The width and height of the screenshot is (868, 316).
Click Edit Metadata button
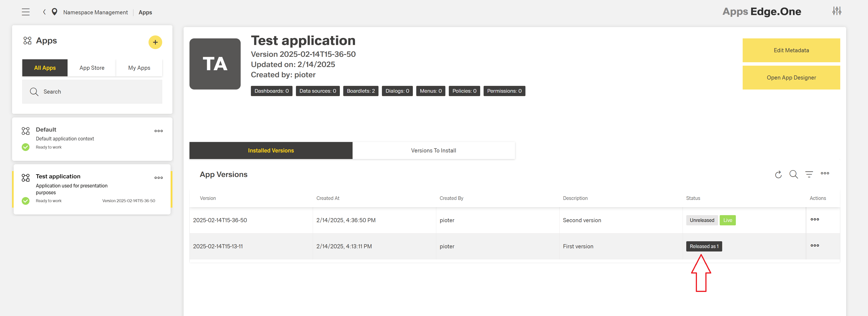[x=791, y=50]
